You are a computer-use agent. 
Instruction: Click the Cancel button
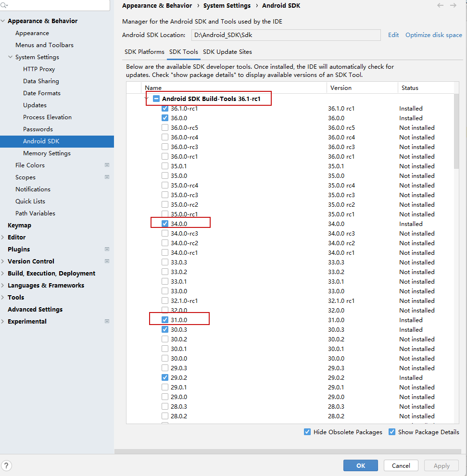tap(401, 465)
